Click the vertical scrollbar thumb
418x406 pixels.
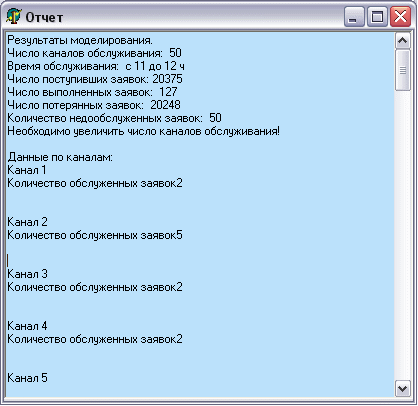402,70
